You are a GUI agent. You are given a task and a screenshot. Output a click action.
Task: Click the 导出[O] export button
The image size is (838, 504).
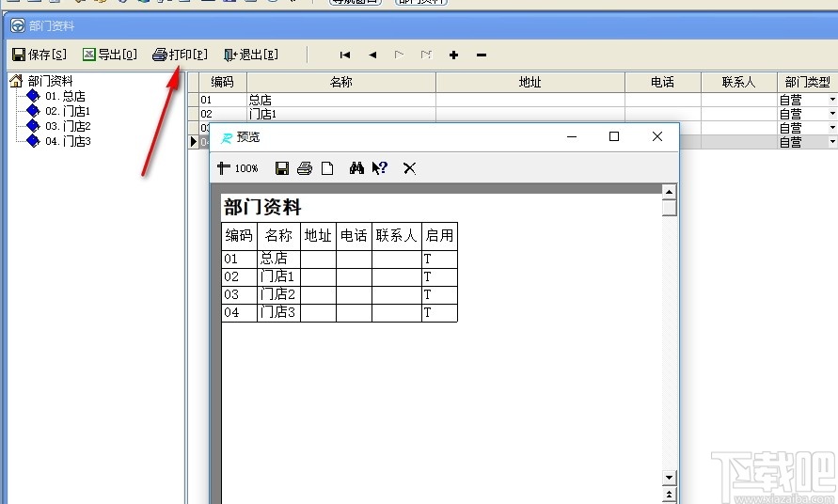coord(109,55)
